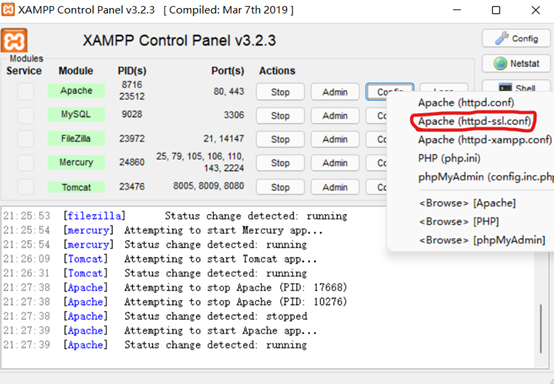This screenshot has width=554, height=384.
Task: Open the Config button with wrench icon
Action: point(516,38)
